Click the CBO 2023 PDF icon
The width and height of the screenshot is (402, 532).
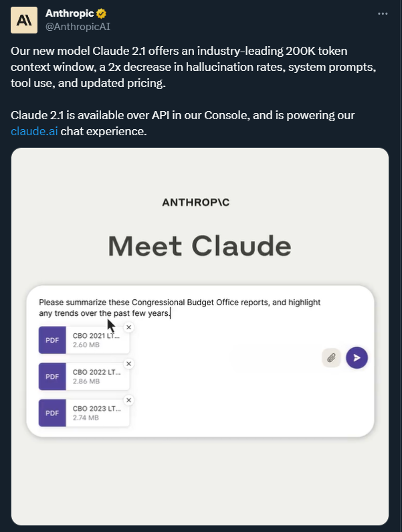point(52,413)
